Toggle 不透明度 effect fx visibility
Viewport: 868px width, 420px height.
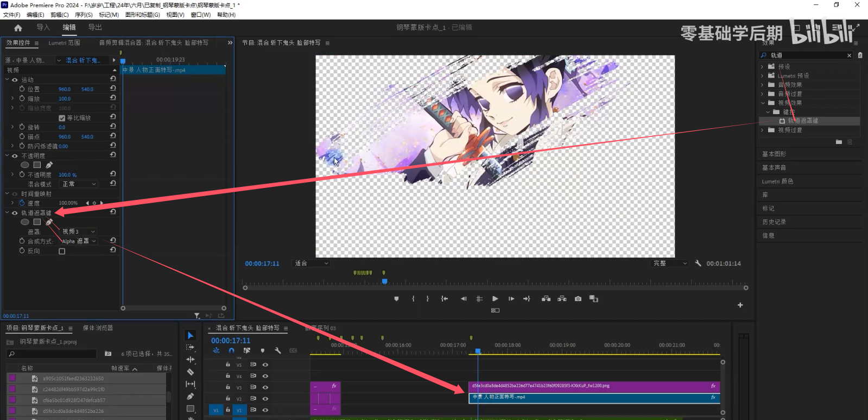[15, 156]
